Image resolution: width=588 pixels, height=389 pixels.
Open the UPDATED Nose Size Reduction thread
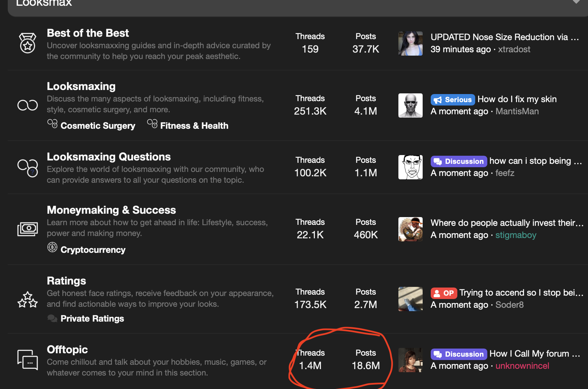[x=504, y=37]
